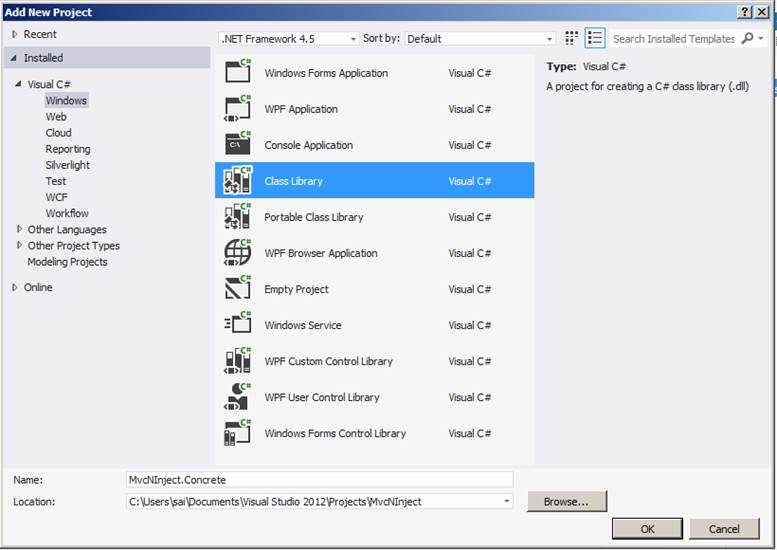
Task: Click the WPF User Control Library icon
Action: click(x=238, y=396)
